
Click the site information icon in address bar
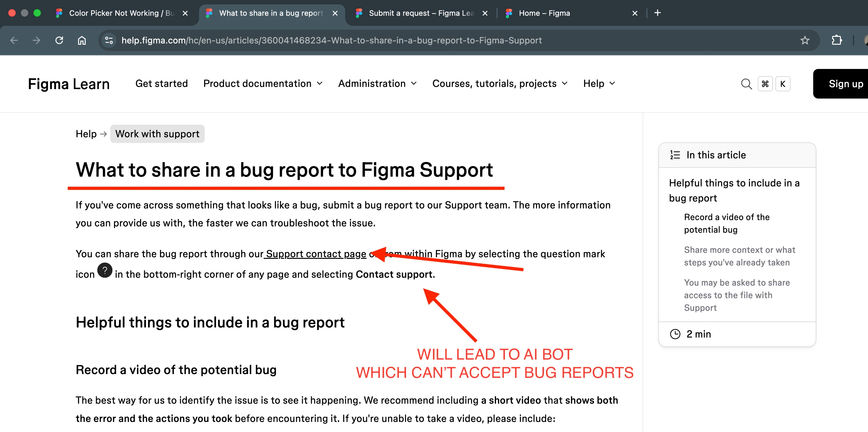(x=109, y=40)
